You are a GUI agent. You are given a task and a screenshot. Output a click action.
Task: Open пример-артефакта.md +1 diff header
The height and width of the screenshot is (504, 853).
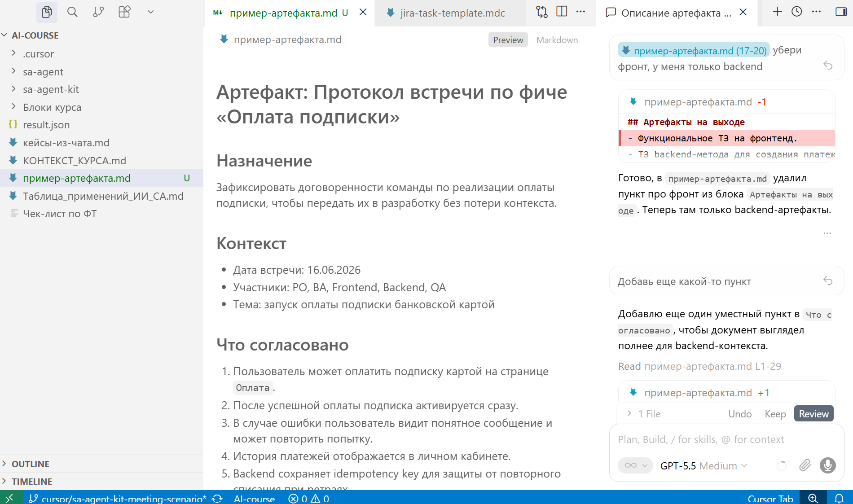[x=726, y=393]
